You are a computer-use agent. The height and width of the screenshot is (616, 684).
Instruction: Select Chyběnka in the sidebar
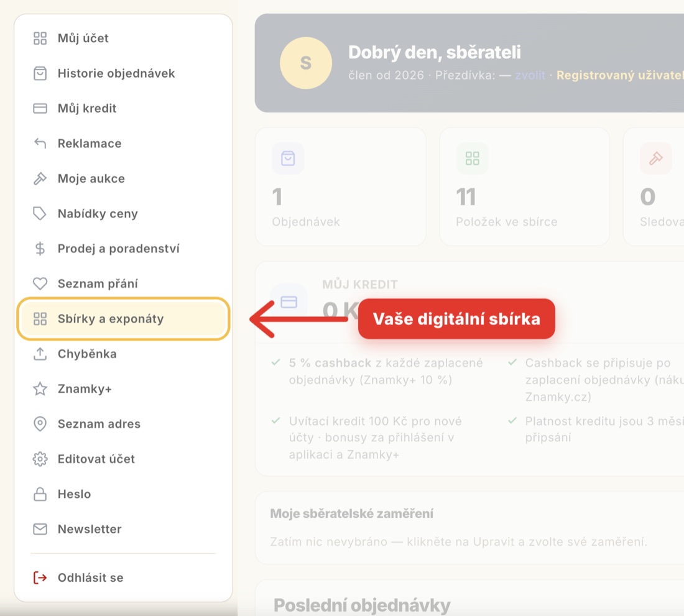(123, 354)
